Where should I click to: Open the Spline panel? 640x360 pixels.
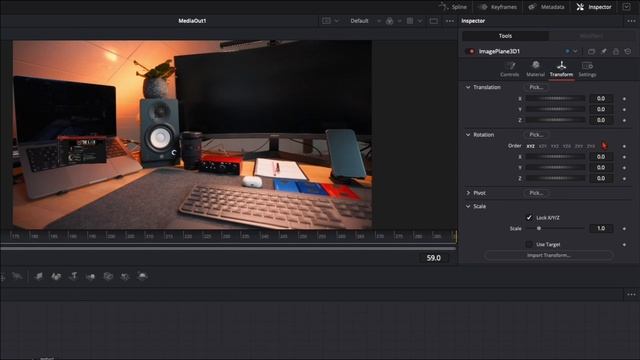pos(453,7)
